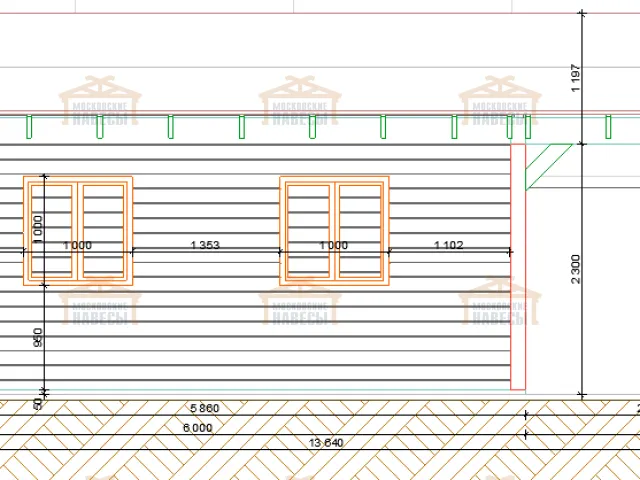
Task: Click the lower-right Московские Навесы watermark logo
Action: click(500, 304)
